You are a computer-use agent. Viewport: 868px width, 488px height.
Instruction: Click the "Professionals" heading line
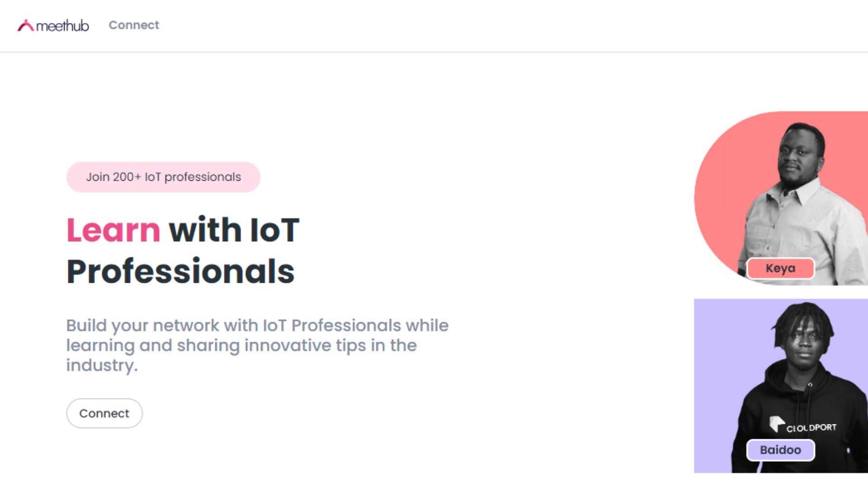tap(180, 272)
